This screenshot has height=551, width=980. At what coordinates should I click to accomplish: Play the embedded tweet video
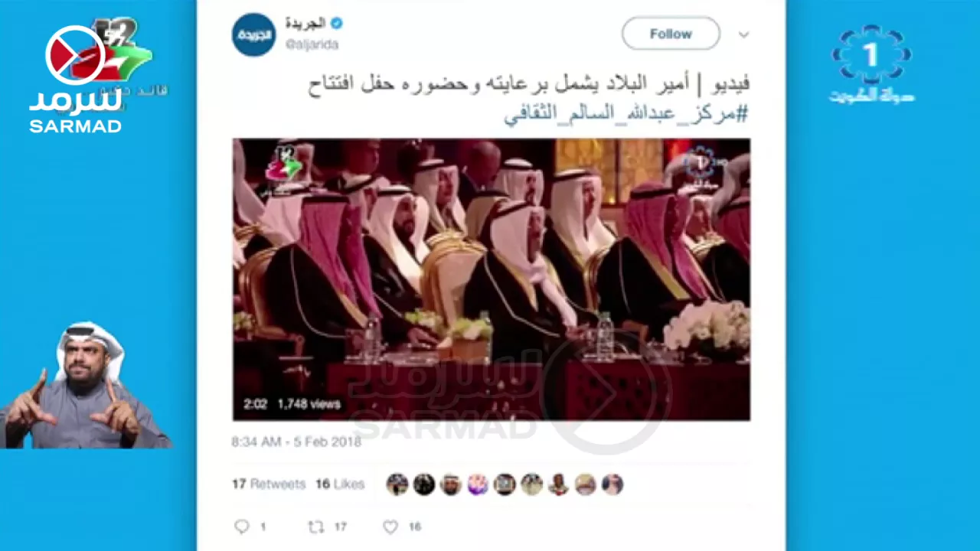pos(492,279)
